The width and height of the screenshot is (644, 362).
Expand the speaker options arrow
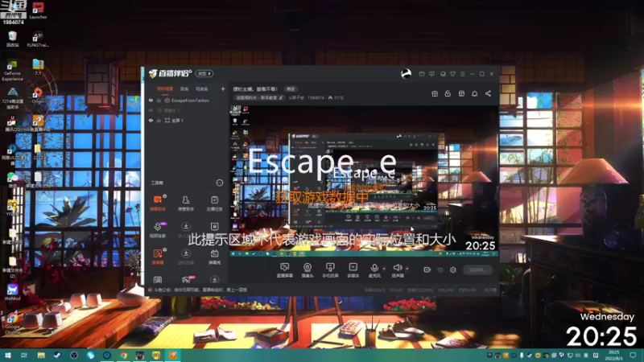(407, 269)
